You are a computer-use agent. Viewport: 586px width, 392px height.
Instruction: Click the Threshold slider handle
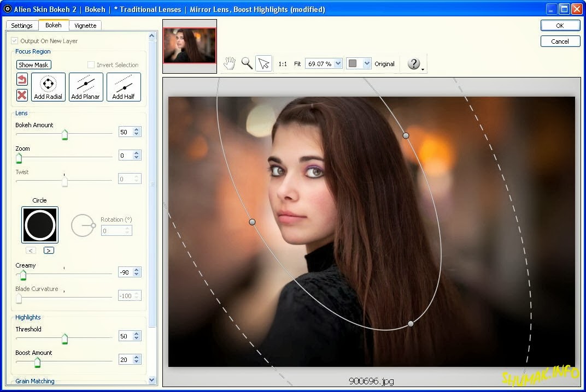point(65,338)
